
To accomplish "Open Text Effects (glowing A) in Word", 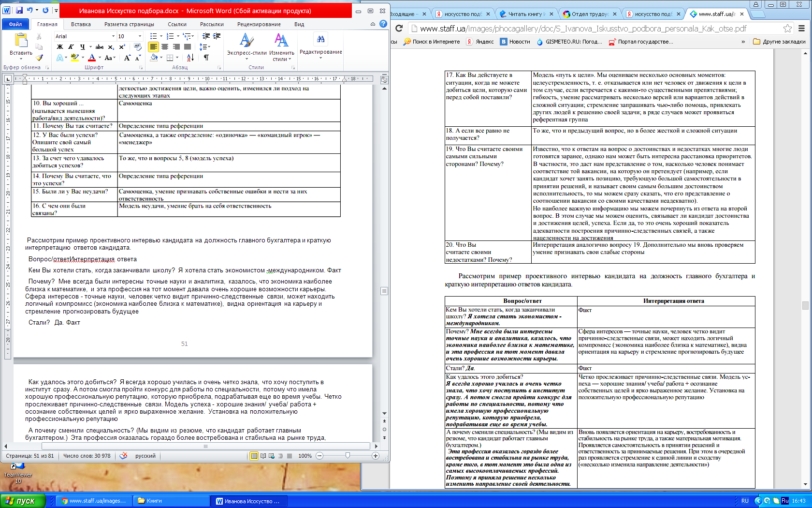I will coord(59,58).
